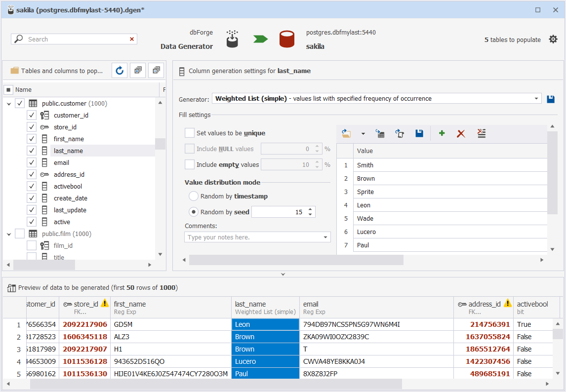Click the store_id warning icon in preview
566x392 pixels.
pyautogui.click(x=105, y=303)
